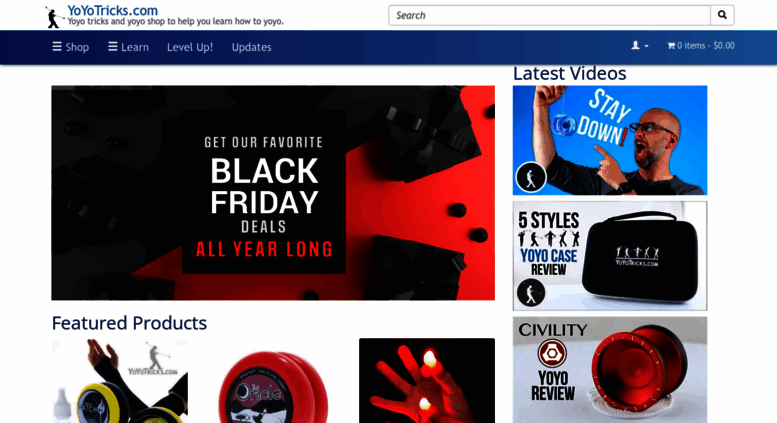
Task: Open the Updates page
Action: pyautogui.click(x=251, y=47)
